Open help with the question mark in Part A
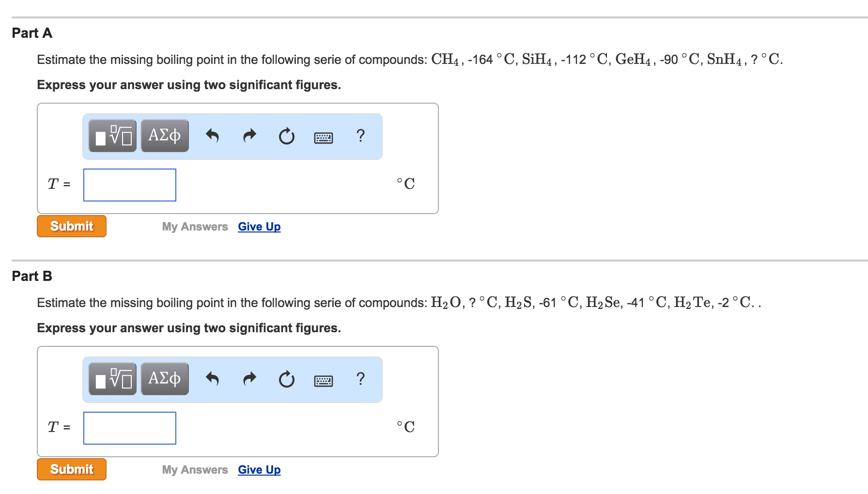 [360, 136]
